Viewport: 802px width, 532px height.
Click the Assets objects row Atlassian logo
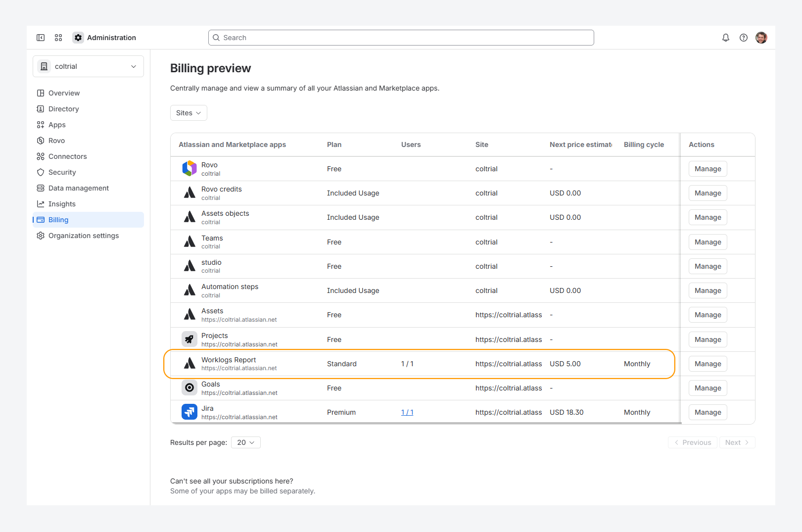pos(189,217)
